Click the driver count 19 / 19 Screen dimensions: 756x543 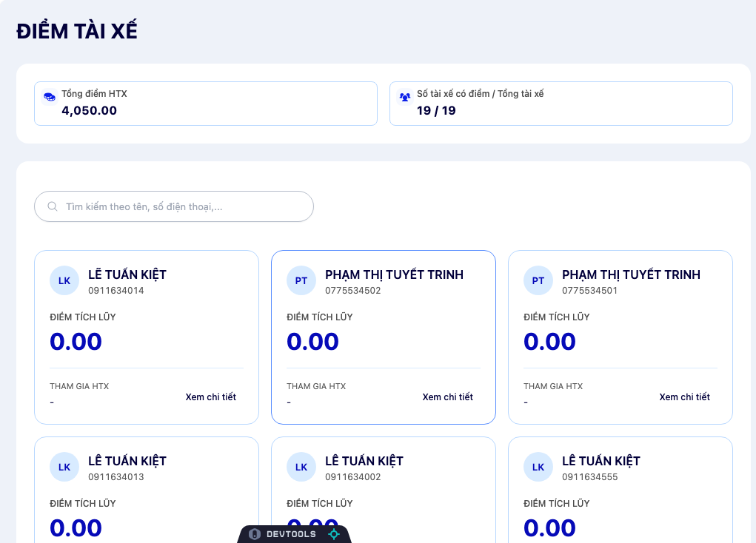point(436,110)
